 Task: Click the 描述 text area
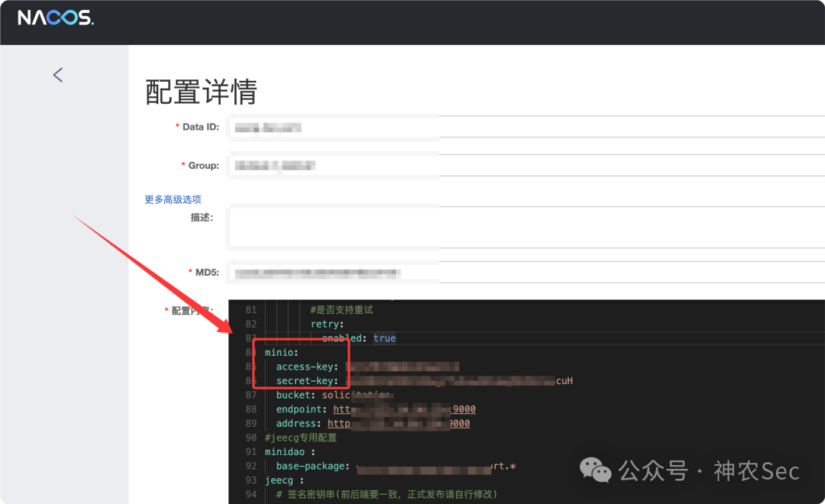526,228
